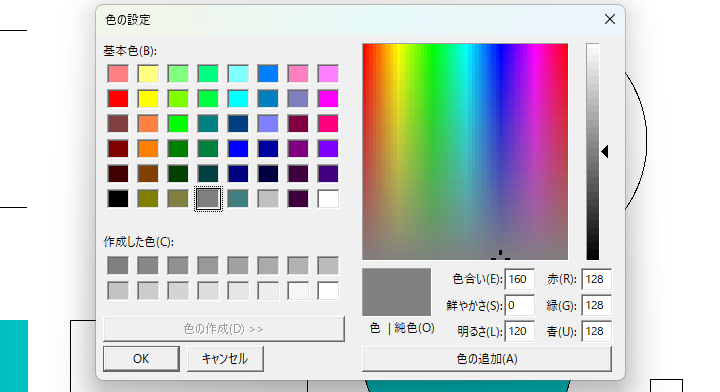Select the light pink-red swatch in the top row
The width and height of the screenshot is (720, 392).
tap(118, 73)
